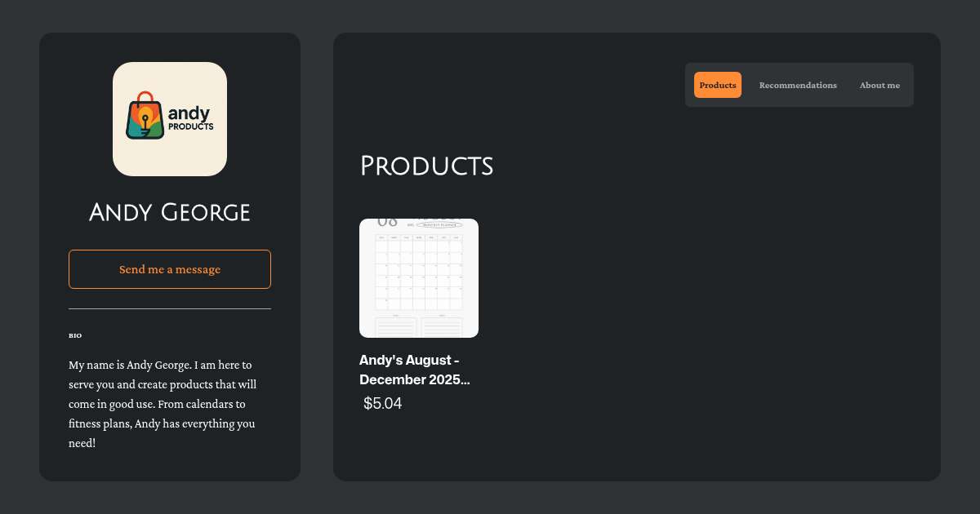Viewport: 980px width, 514px height.
Task: Click the lightbulb inside the bag logo
Action: pos(145,115)
